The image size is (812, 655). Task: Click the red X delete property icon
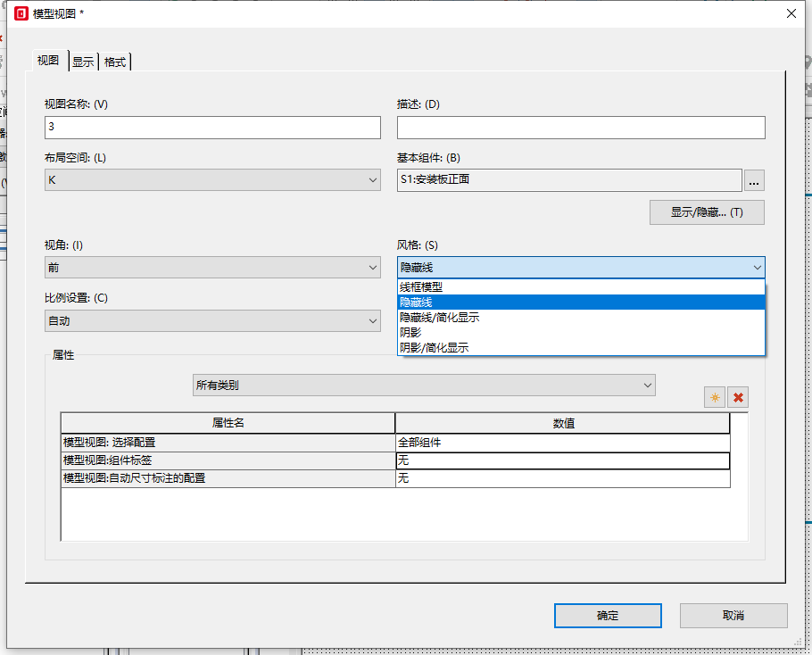tap(738, 397)
